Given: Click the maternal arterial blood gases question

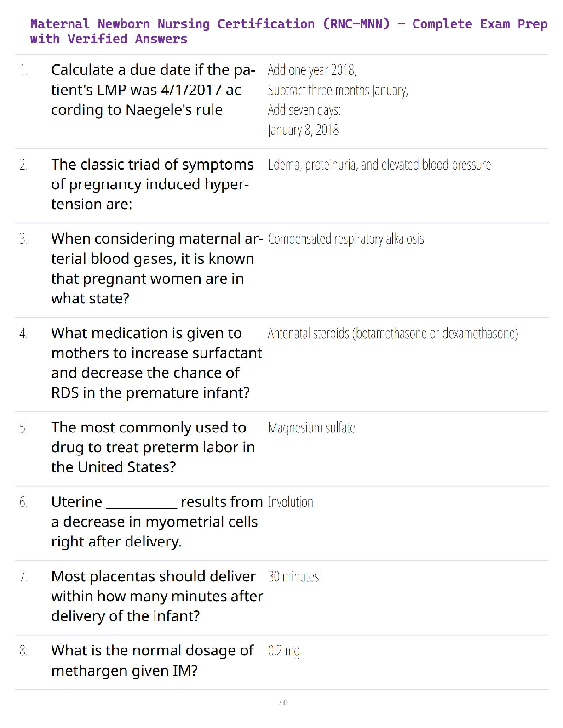Looking at the screenshot, I should pyautogui.click(x=156, y=268).
